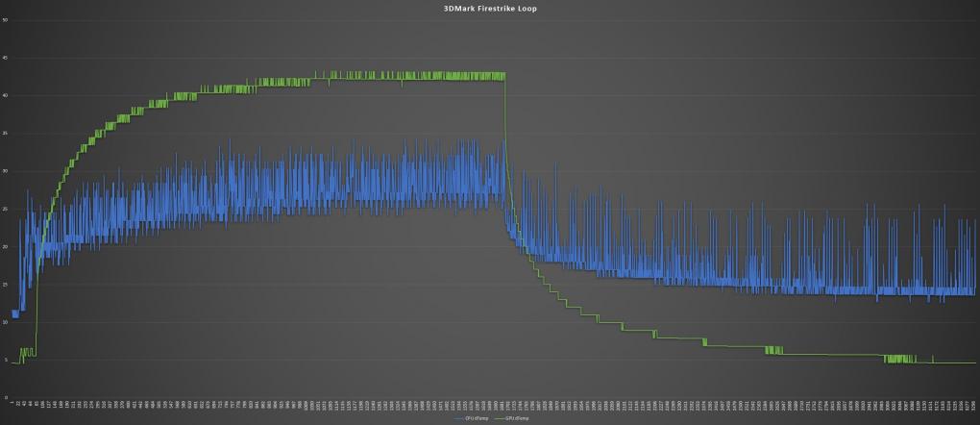This screenshot has width=980, height=425.
Task: Click the last x-axis label at right end
Action: click(974, 407)
